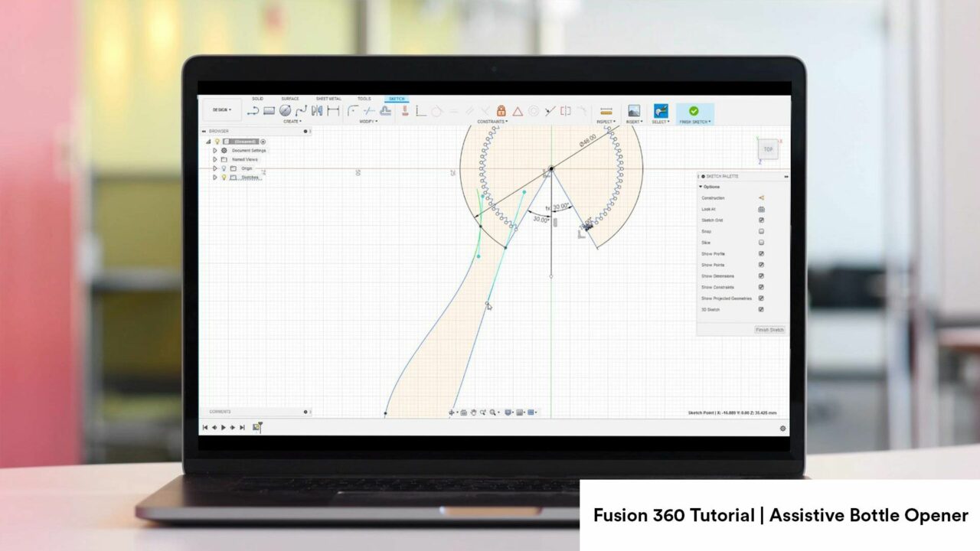Open the Fix/UnFix constraint lock icon
The width and height of the screenshot is (980, 551).
point(501,109)
